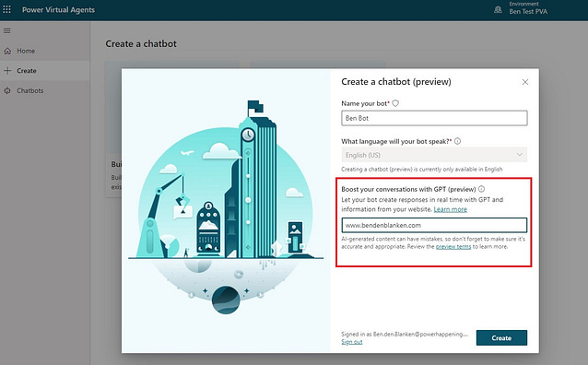Screen dimensions: 588x365
Task: Click the Create button in dialog
Action: (x=501, y=338)
